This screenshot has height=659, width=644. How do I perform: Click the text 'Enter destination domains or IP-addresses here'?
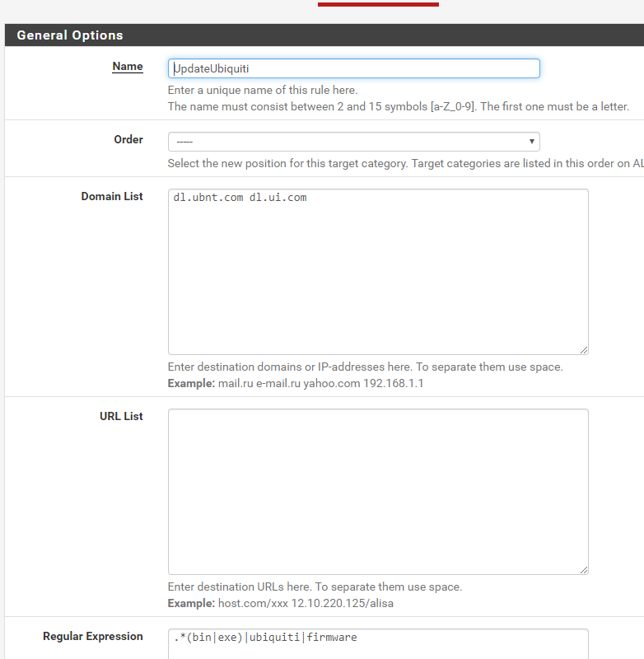290,367
